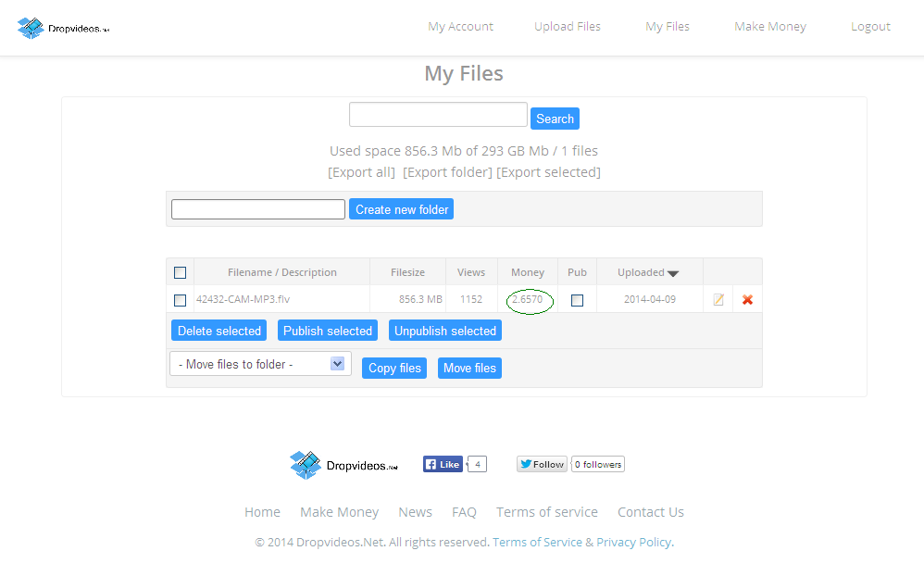Toggle the Pub checkbox for the file
924x576 pixels.
[x=577, y=300]
